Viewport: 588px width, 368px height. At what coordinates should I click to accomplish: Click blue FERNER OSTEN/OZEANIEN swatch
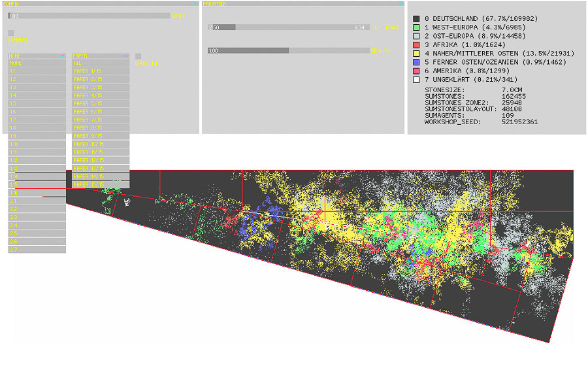pos(416,62)
